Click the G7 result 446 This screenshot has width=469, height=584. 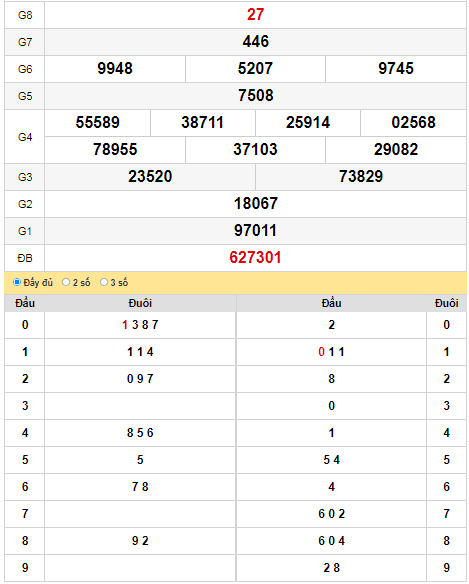pos(255,41)
